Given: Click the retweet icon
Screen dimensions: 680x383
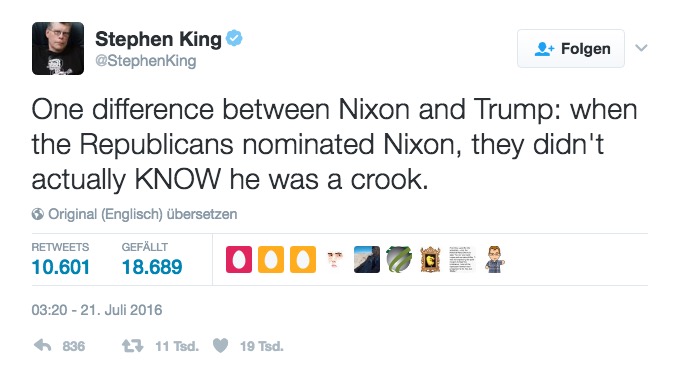Looking at the screenshot, I should point(132,346).
